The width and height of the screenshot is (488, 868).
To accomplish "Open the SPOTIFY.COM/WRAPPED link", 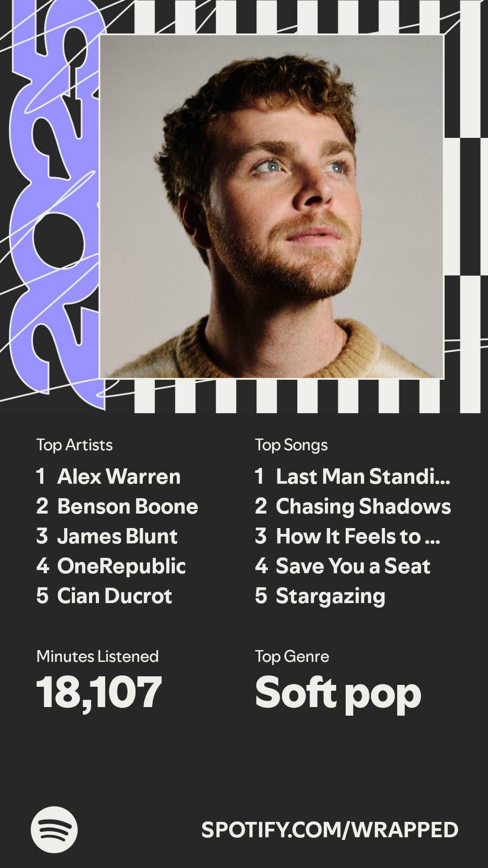I will [329, 830].
